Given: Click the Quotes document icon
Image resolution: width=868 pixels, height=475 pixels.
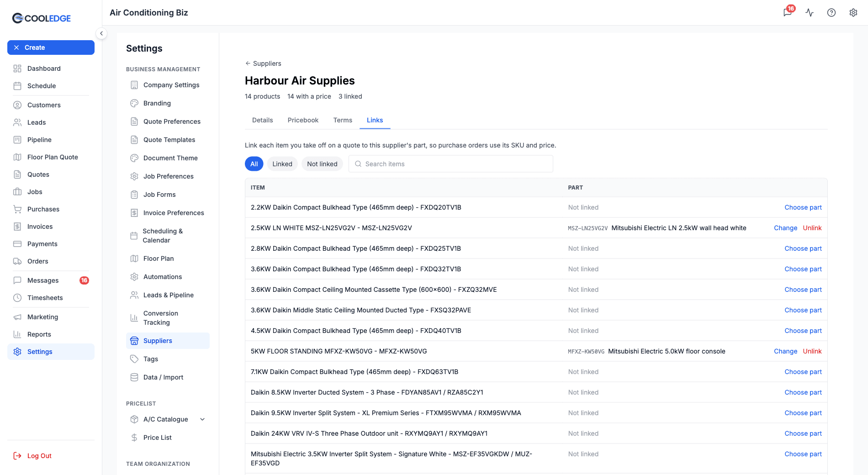Looking at the screenshot, I should [x=17, y=174].
